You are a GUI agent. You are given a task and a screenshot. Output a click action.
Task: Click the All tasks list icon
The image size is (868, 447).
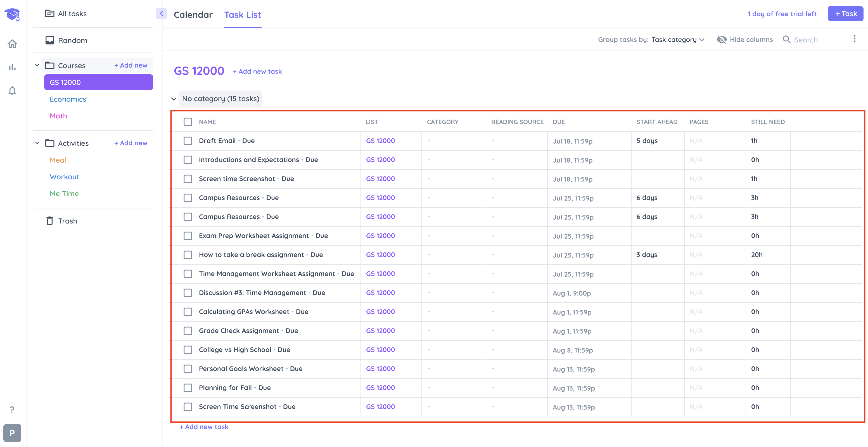pyautogui.click(x=49, y=13)
